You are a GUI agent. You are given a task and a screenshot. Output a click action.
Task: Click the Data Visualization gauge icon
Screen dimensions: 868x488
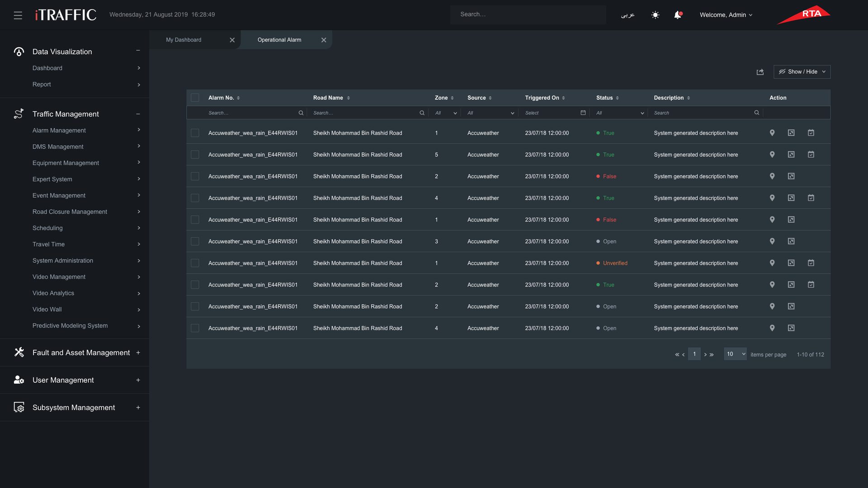19,52
